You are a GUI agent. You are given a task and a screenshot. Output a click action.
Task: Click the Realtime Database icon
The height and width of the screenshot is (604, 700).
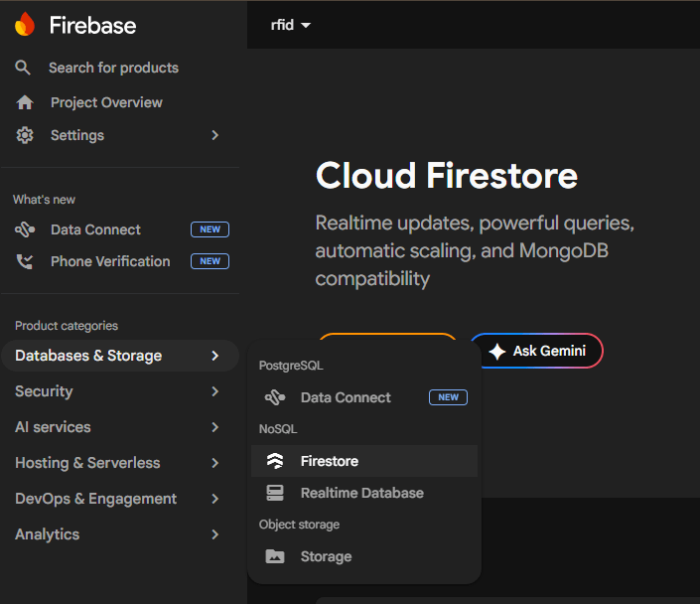point(275,493)
